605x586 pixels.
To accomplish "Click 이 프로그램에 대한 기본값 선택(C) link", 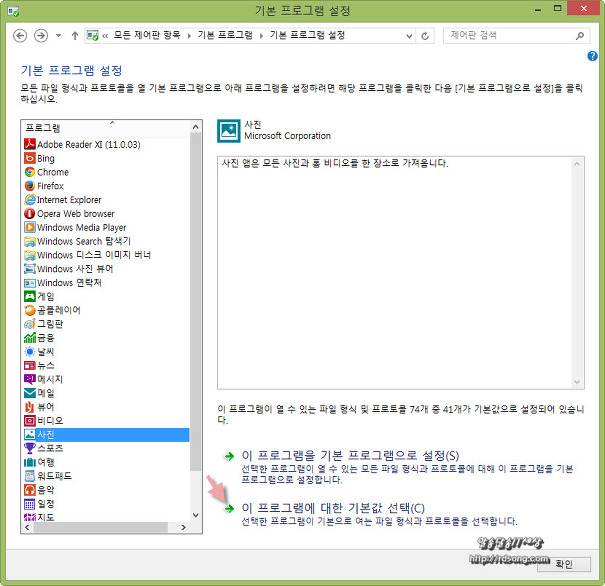I will [x=333, y=508].
